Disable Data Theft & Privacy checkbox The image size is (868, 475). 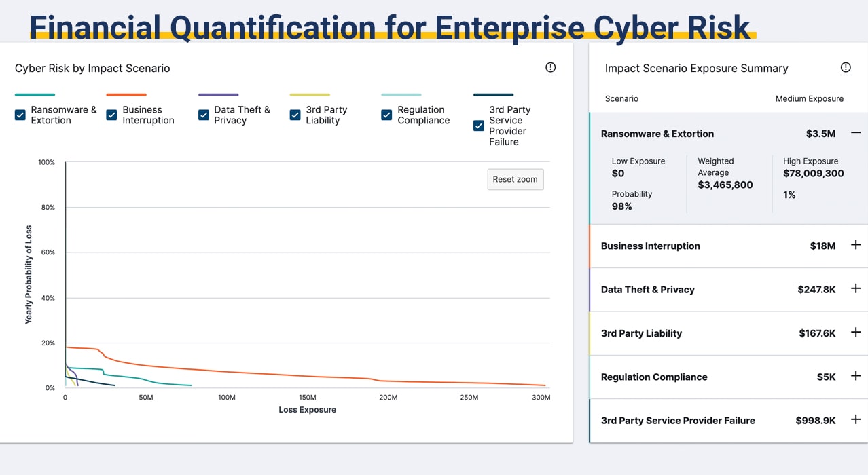(x=204, y=115)
